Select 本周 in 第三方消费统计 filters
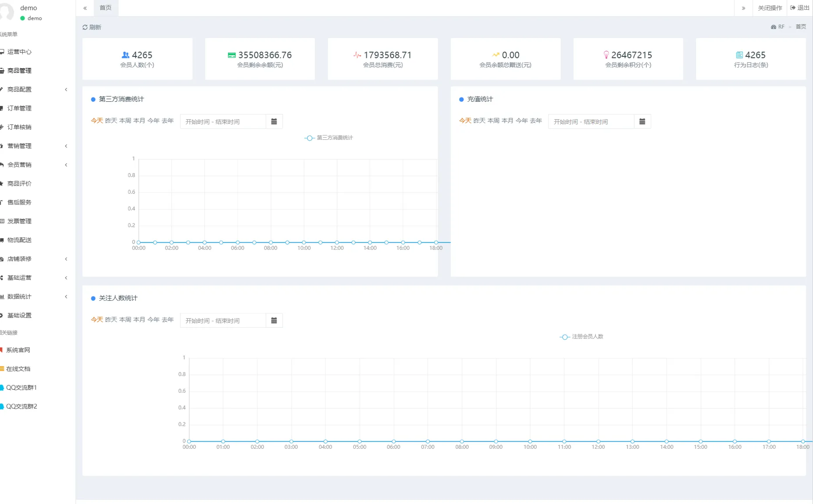Screen dimensions: 813x504 [x=125, y=121]
